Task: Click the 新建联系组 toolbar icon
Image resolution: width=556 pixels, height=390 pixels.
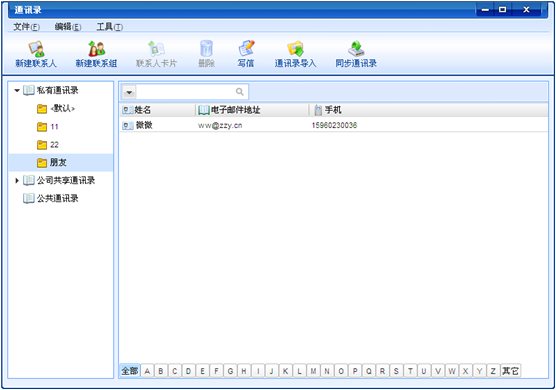Action: [96, 49]
